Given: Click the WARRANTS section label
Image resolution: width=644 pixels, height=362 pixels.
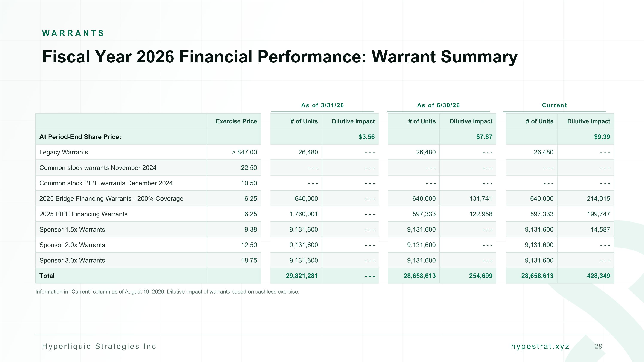Looking at the screenshot, I should click(73, 33).
